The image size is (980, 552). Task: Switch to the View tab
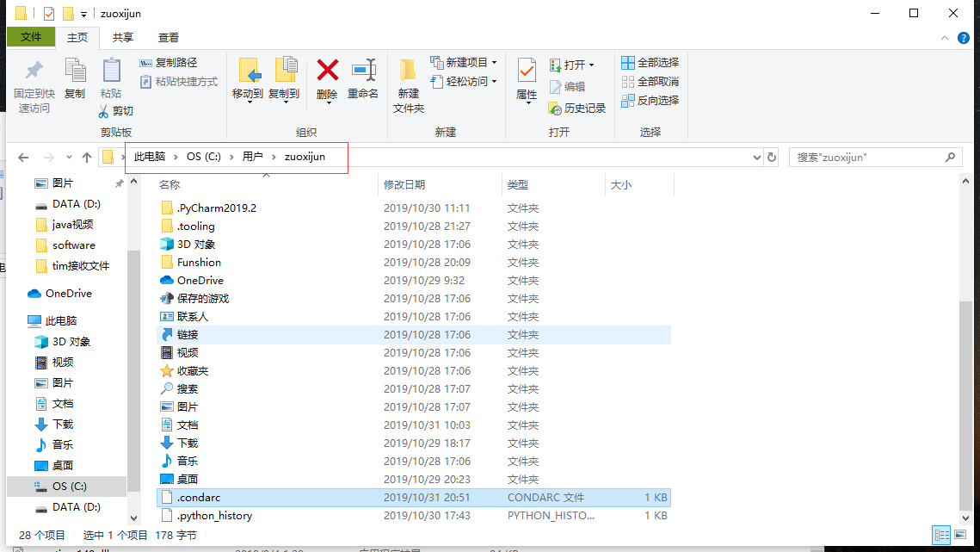click(168, 38)
